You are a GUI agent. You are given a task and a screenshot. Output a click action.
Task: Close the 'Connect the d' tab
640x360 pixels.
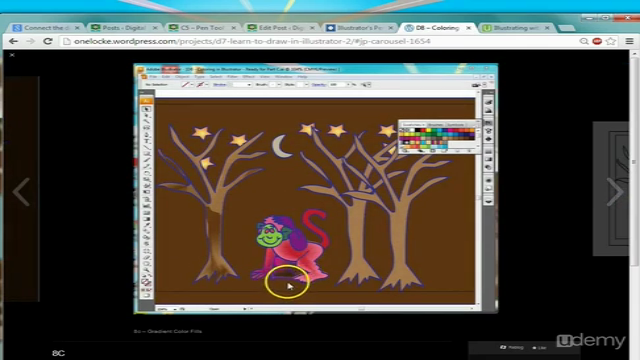[77, 28]
